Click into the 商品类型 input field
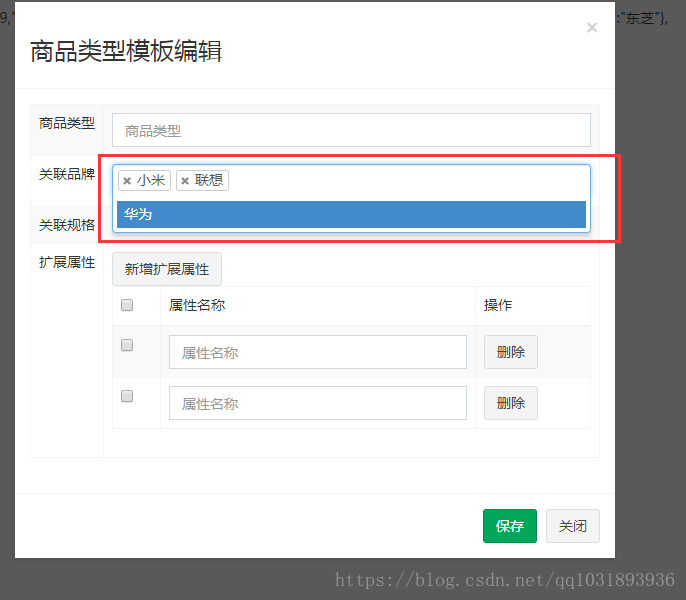Image resolution: width=686 pixels, height=600 pixels. pos(351,130)
